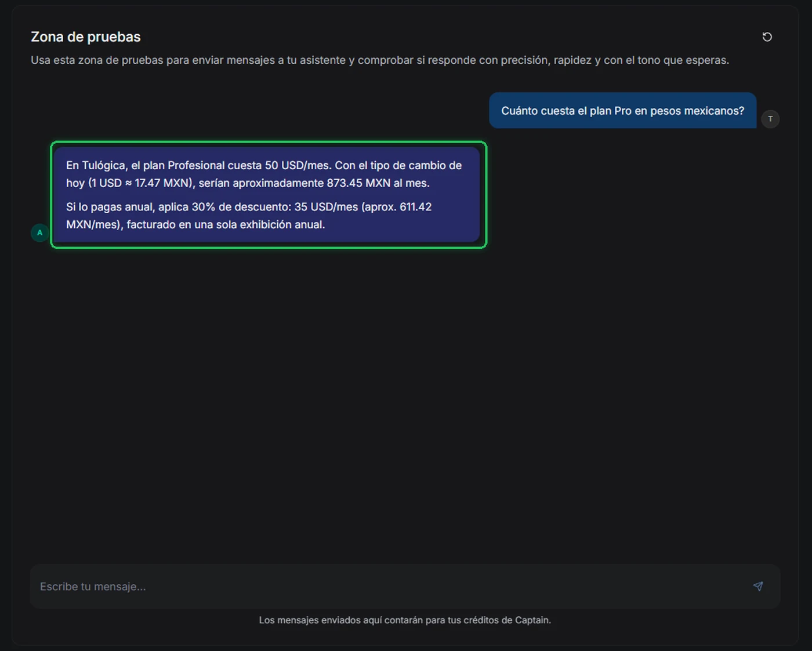
Task: Click the description text starting 'Usa esta zona de pruebas'
Action: (380, 60)
